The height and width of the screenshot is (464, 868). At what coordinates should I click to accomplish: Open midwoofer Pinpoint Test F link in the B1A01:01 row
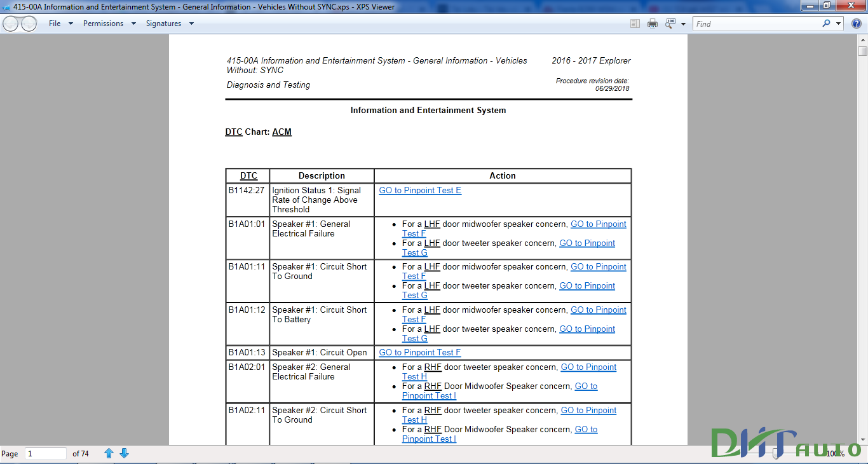coord(598,224)
